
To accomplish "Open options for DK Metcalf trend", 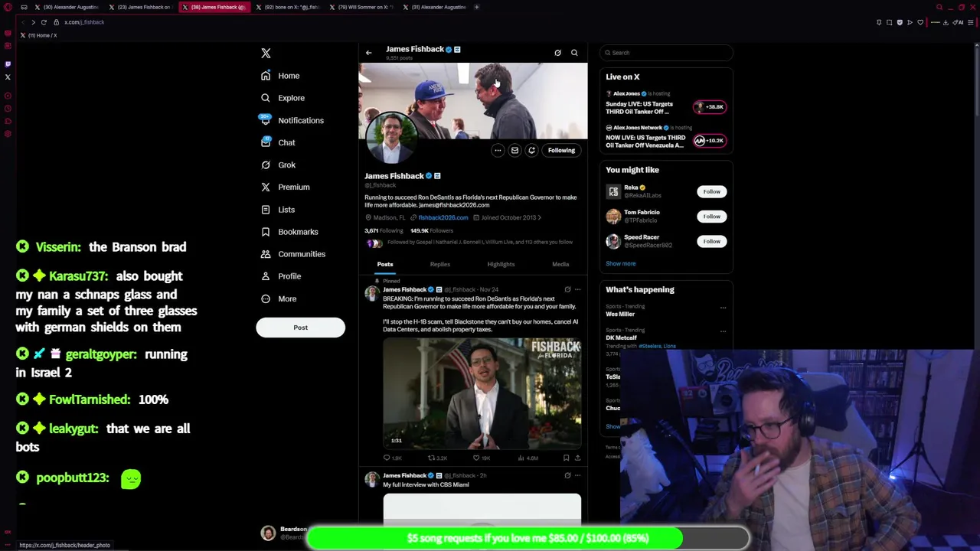I will pos(723,331).
